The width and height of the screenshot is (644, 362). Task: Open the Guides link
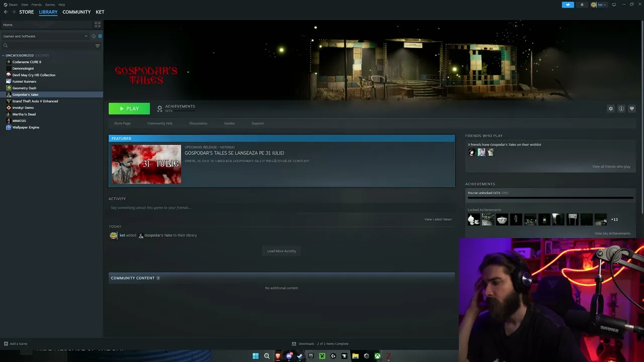(x=229, y=123)
